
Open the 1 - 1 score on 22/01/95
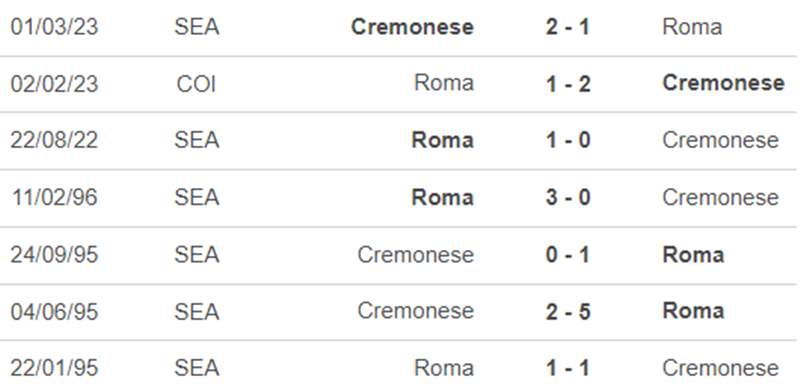click(567, 369)
